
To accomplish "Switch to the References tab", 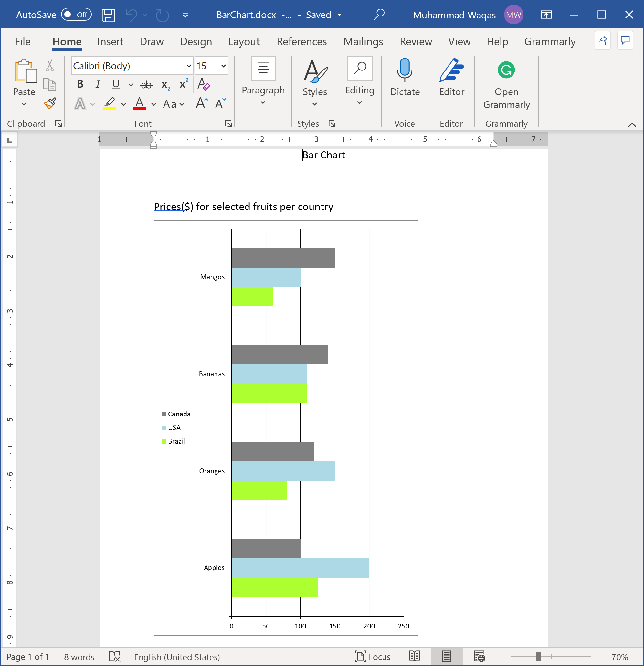I will tap(301, 41).
